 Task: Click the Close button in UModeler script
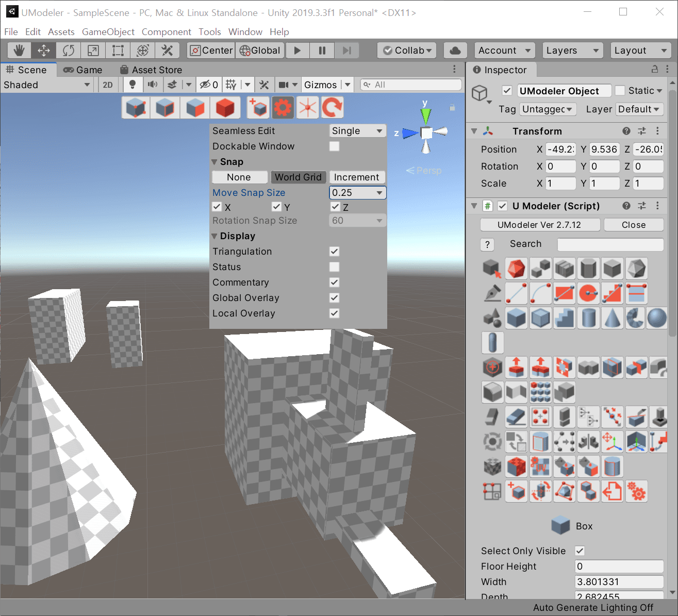coord(634,225)
